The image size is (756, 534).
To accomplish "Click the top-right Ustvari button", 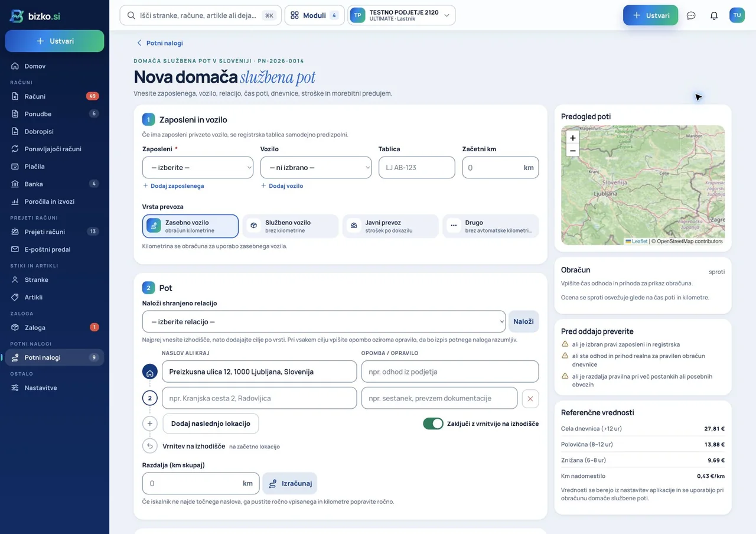I will (x=651, y=15).
